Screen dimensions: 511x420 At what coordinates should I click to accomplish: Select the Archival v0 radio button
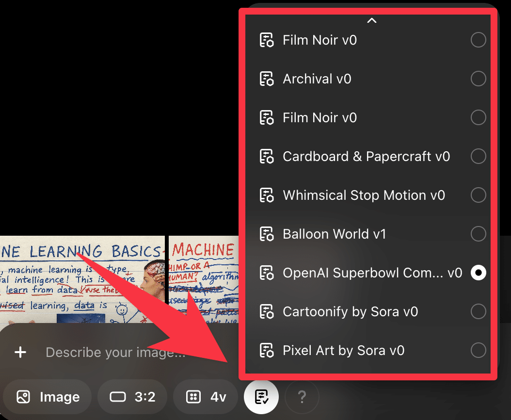coord(478,79)
